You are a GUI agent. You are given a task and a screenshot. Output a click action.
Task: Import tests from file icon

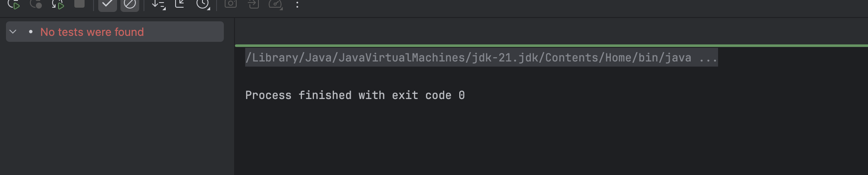[x=180, y=4]
